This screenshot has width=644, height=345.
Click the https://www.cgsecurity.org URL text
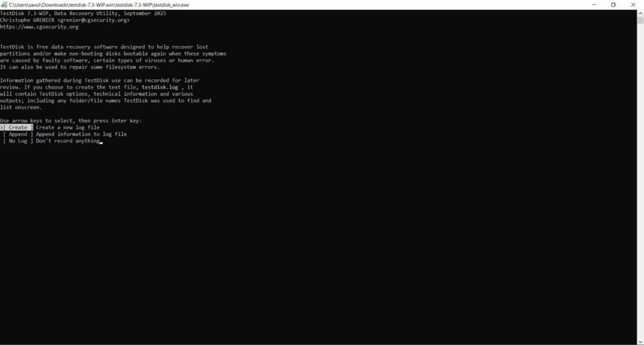pyautogui.click(x=39, y=27)
